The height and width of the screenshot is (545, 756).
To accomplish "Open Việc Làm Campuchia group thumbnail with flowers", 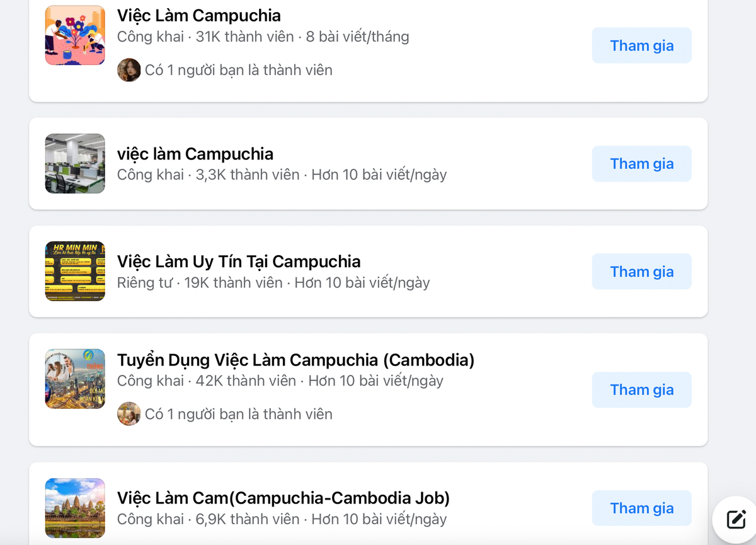I will [x=75, y=35].
